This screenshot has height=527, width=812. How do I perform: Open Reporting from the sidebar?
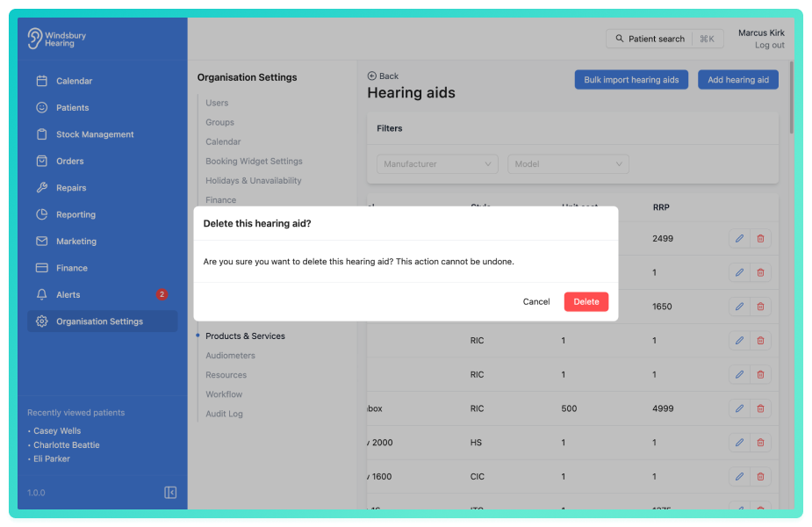coord(102,214)
